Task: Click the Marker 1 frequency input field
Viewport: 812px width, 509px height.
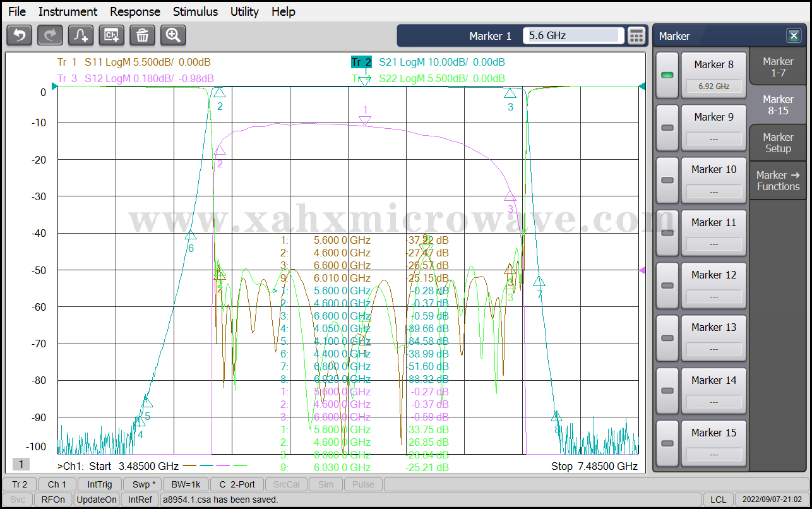Action: tap(573, 36)
